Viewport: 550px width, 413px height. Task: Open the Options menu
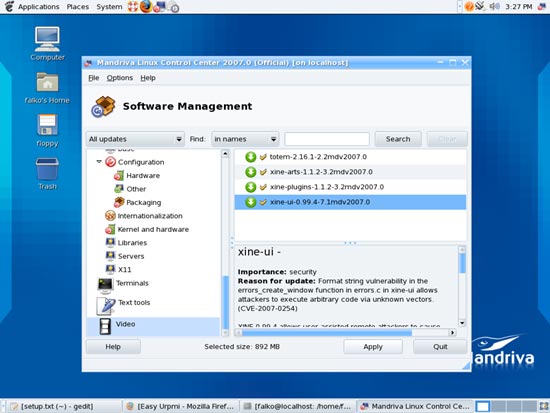coord(120,78)
